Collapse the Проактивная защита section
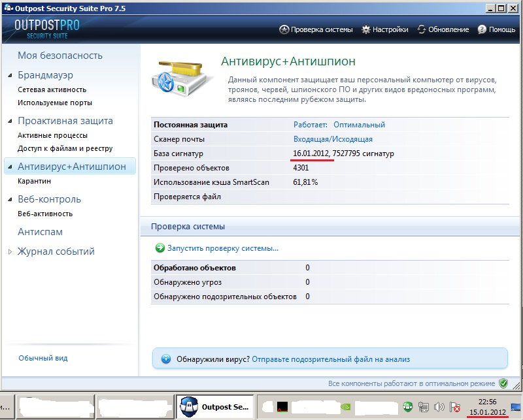Image resolution: width=523 pixels, height=420 pixels. (x=10, y=121)
